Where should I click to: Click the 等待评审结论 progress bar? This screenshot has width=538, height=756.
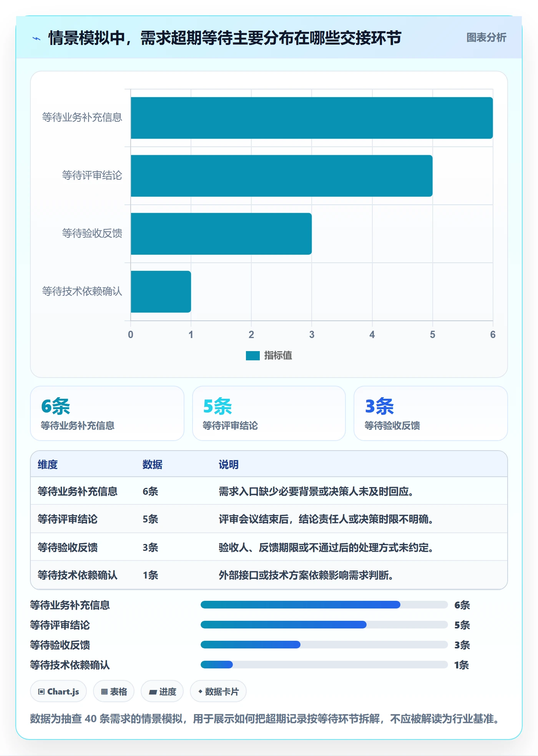(x=324, y=625)
